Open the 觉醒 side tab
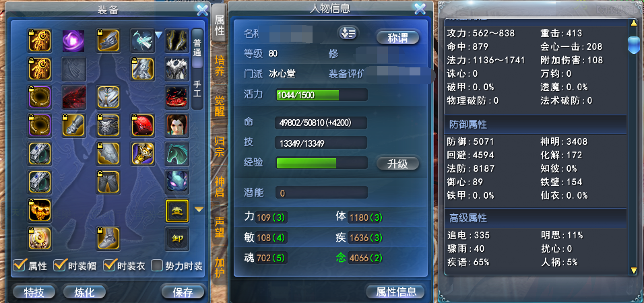The width and height of the screenshot is (644, 303). click(220, 105)
